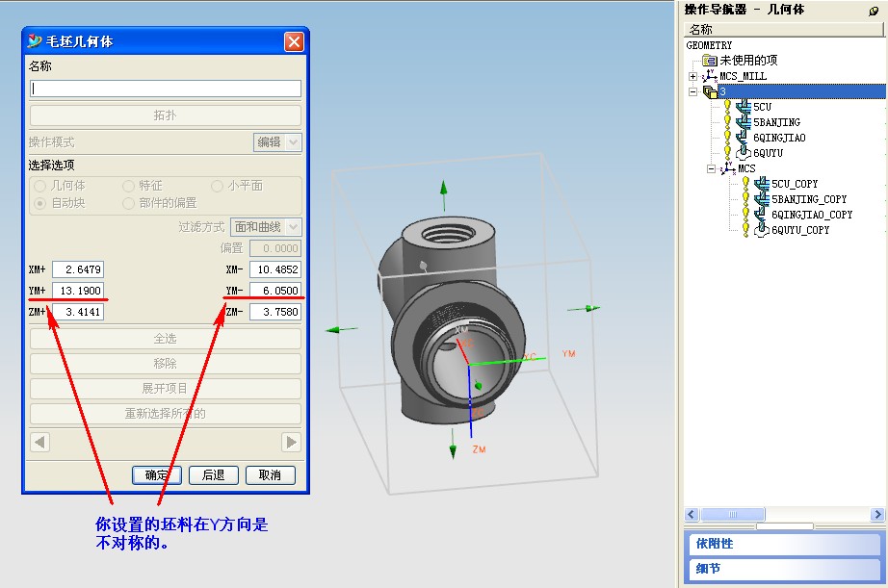Close the 毛坯几何体 dialog
The height and width of the screenshot is (588, 888).
point(294,41)
